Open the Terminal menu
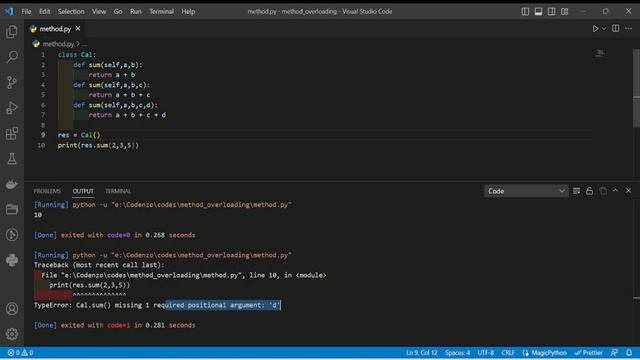The image size is (640, 360). [x=161, y=11]
